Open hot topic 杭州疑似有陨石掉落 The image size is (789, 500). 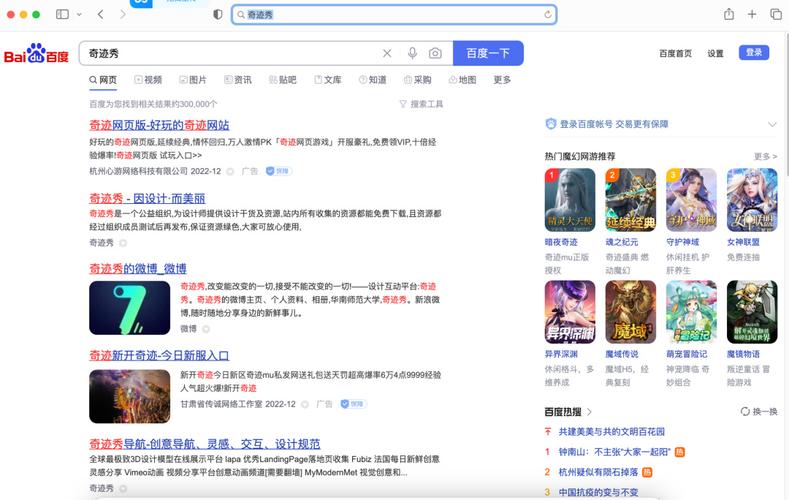tap(598, 472)
